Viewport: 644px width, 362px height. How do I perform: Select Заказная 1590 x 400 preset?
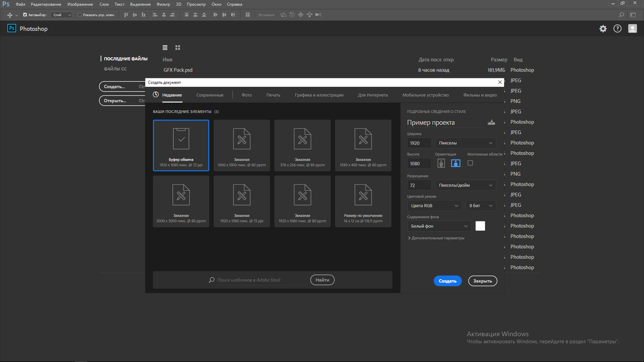(x=363, y=145)
